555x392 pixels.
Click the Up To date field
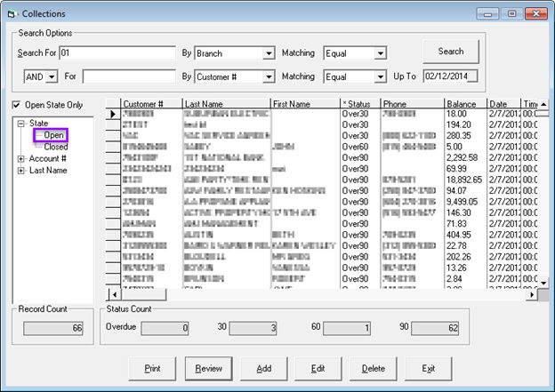tap(450, 76)
